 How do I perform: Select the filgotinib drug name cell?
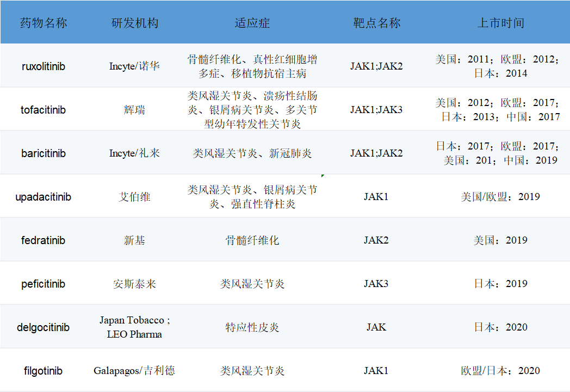click(44, 371)
